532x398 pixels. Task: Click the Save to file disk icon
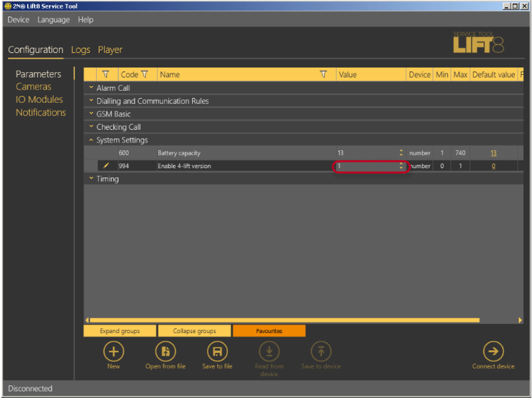[217, 351]
